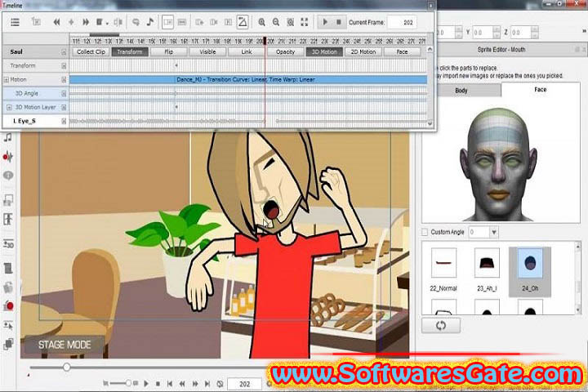Image resolution: width=588 pixels, height=392 pixels.
Task: Click the Current Frame input field
Action: pyautogui.click(x=402, y=23)
